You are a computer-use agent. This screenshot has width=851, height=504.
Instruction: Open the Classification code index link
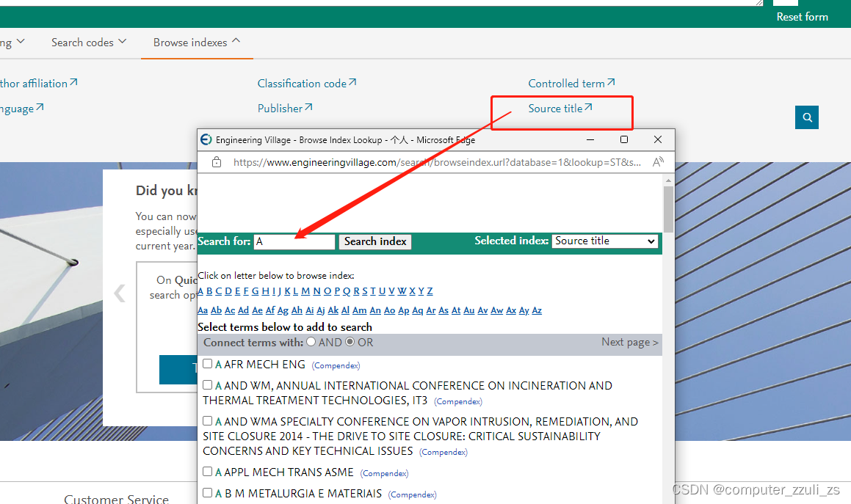click(x=307, y=84)
